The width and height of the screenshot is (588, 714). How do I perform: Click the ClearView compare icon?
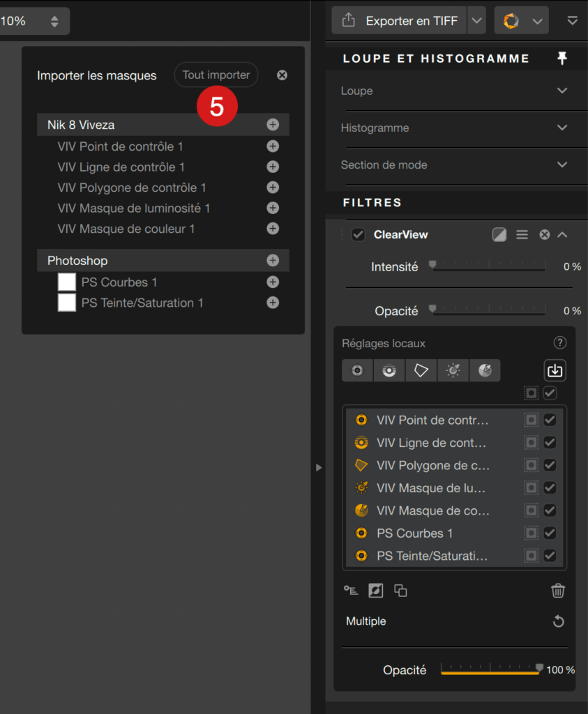click(499, 234)
